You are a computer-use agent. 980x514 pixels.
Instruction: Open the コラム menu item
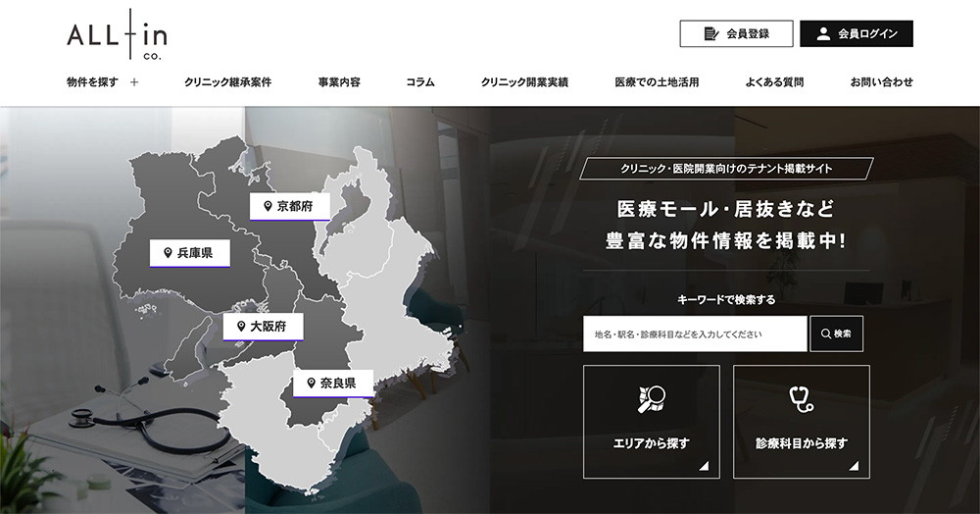(x=420, y=82)
